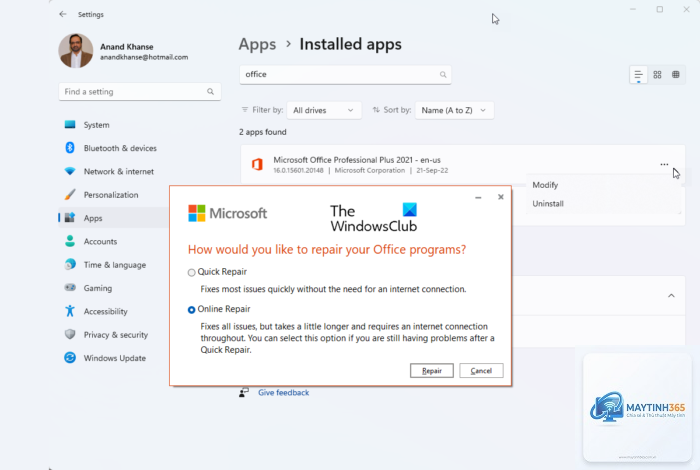Switch to list view layout

[x=638, y=75]
